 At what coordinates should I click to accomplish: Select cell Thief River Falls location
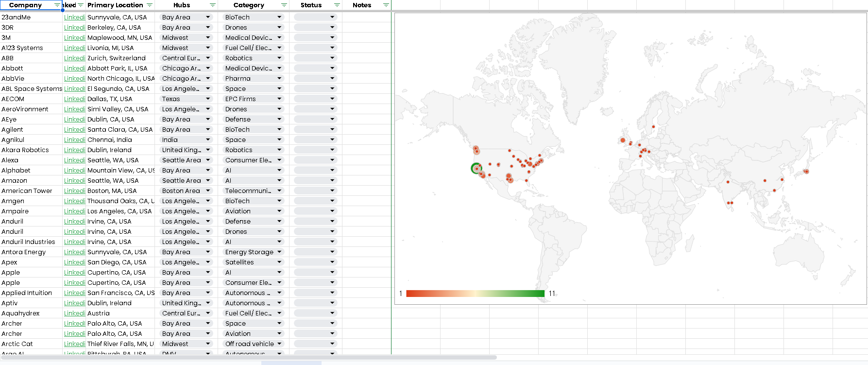point(120,344)
